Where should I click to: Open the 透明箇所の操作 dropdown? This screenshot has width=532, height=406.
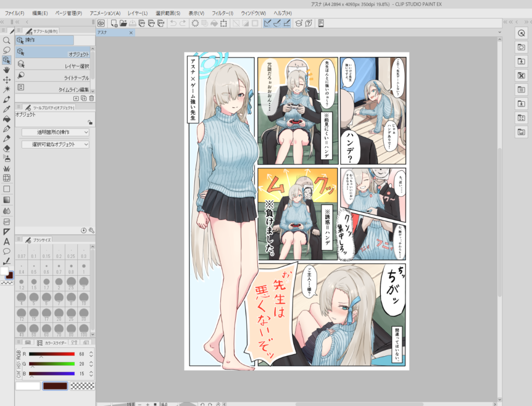(x=55, y=132)
